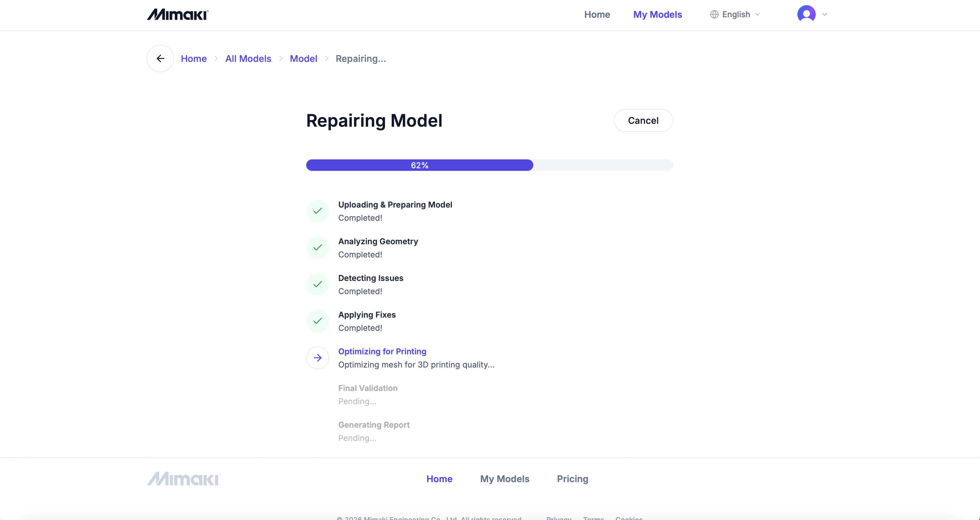The height and width of the screenshot is (520, 980).
Task: Click the 62% repair progress bar
Action: click(489, 165)
